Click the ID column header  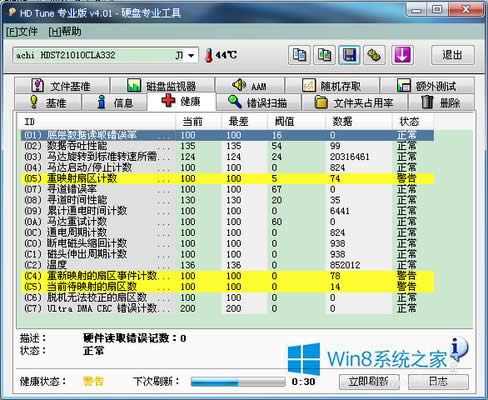(x=96, y=122)
